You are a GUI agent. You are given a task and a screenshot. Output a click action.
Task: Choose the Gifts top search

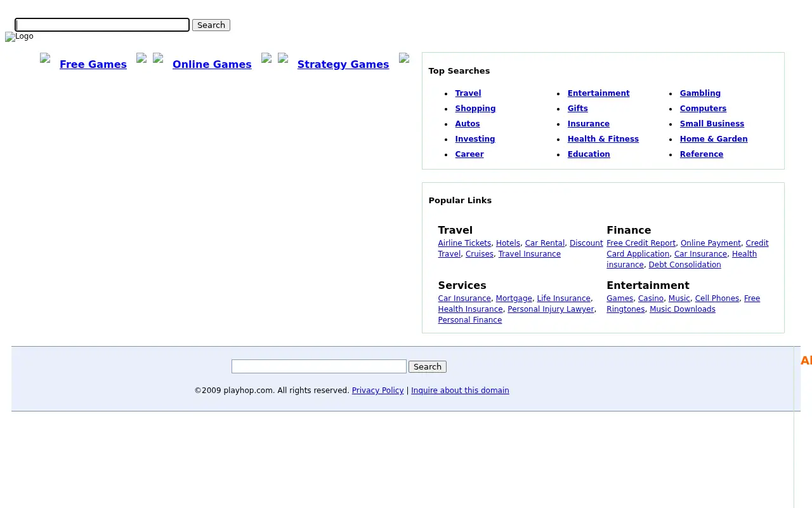point(578,109)
